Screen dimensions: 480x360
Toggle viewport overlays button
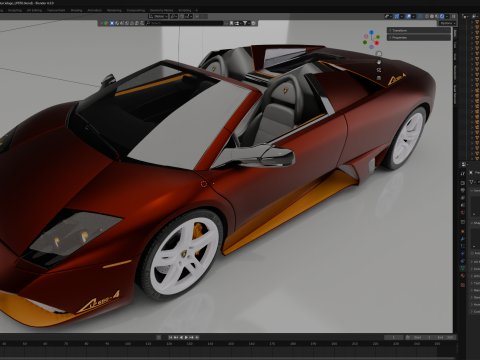click(408, 16)
